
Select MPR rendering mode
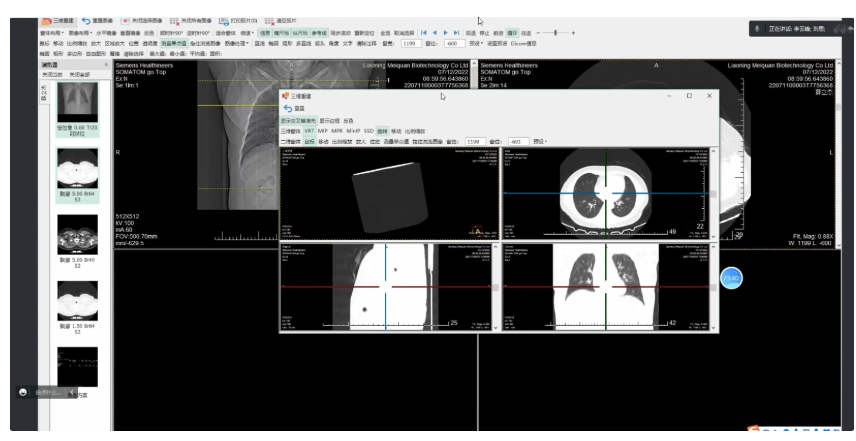tap(337, 132)
